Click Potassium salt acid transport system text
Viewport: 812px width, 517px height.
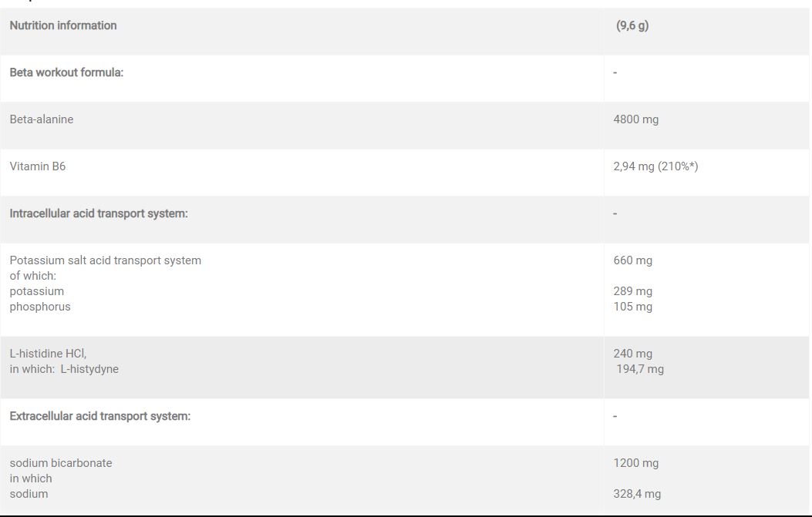105,260
